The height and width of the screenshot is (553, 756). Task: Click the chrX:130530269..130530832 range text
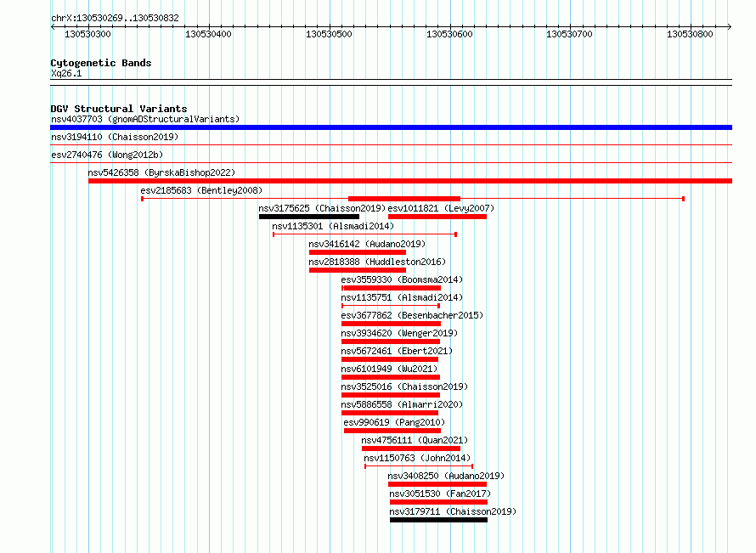coord(115,19)
